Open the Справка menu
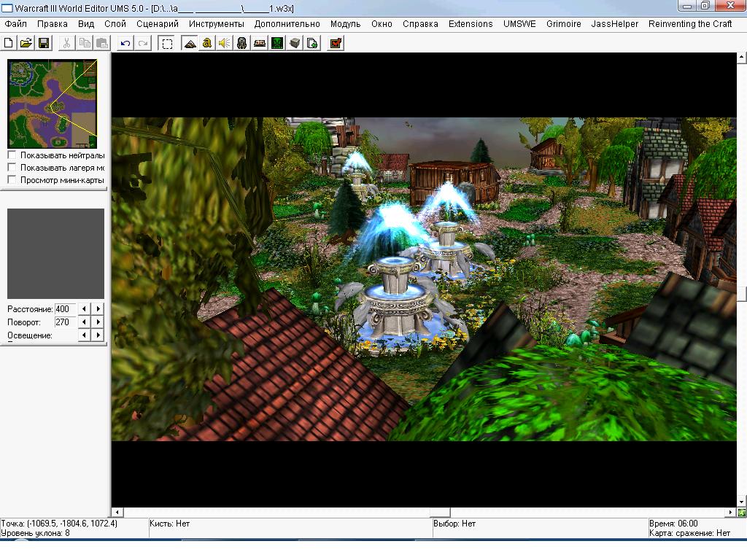 (420, 24)
